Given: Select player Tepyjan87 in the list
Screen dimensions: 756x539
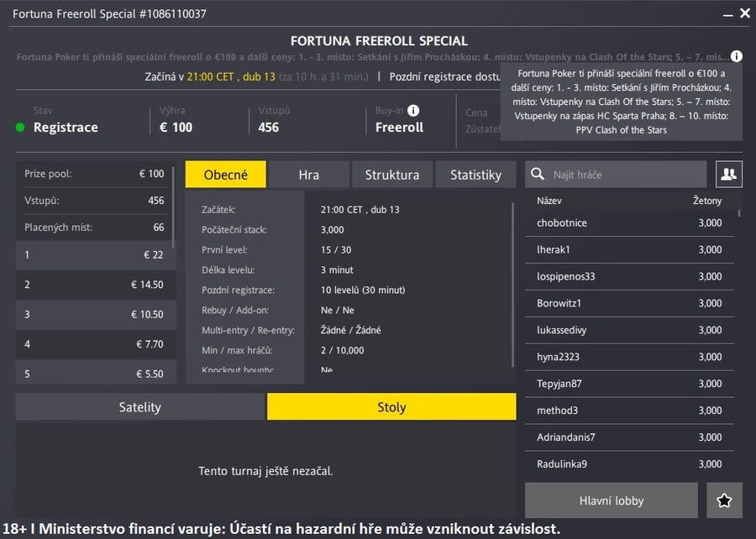Looking at the screenshot, I should tap(629, 384).
